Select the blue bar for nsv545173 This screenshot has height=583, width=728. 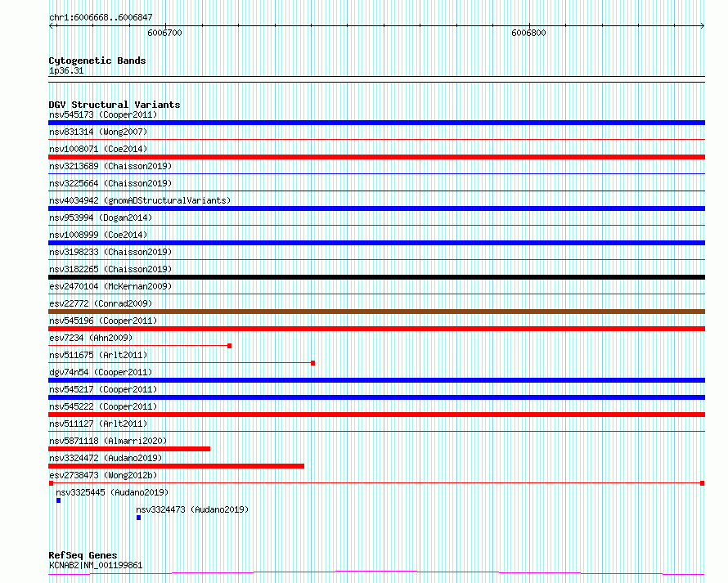376,123
